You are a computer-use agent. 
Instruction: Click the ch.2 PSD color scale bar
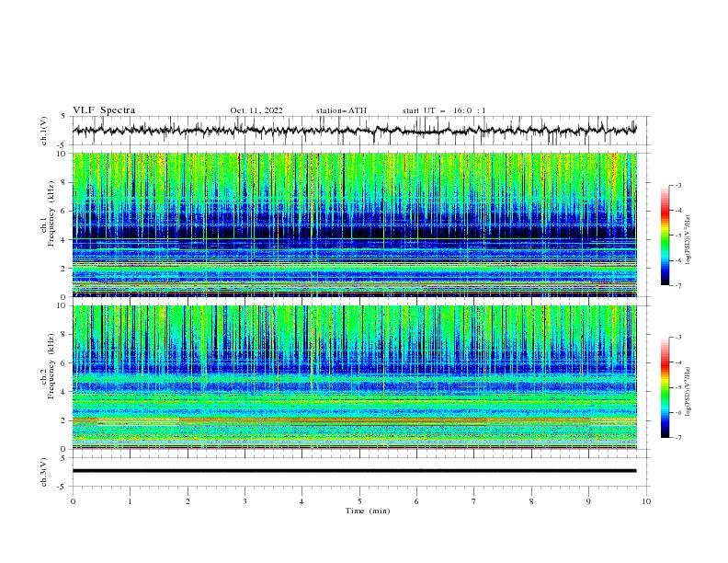665,387
